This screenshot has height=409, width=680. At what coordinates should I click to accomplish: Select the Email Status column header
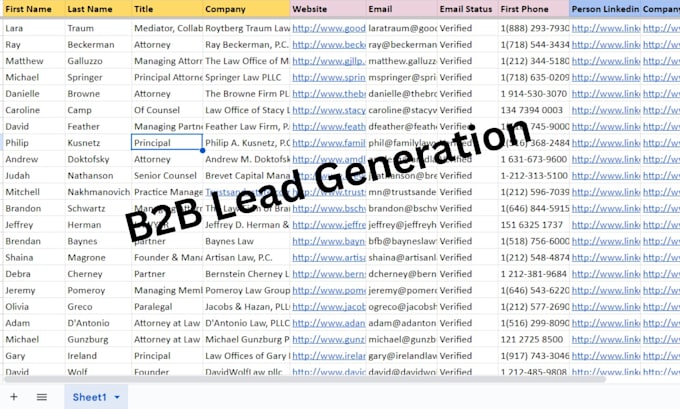(468, 9)
